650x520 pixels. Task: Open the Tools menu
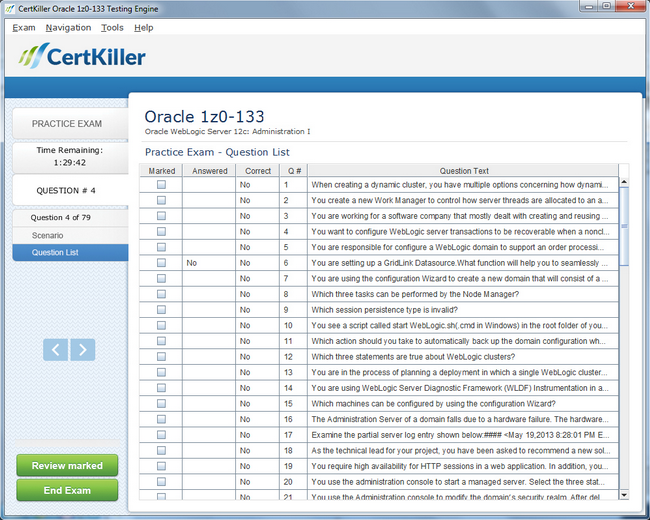pos(112,28)
